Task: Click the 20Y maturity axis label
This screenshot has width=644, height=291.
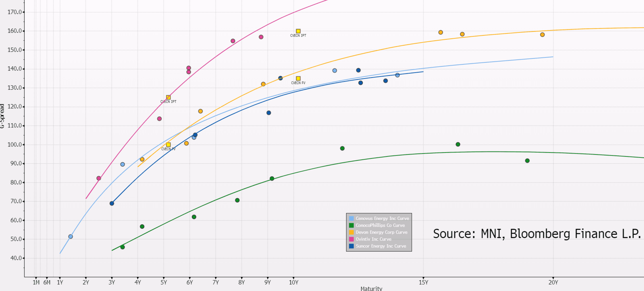Action: 553,282
